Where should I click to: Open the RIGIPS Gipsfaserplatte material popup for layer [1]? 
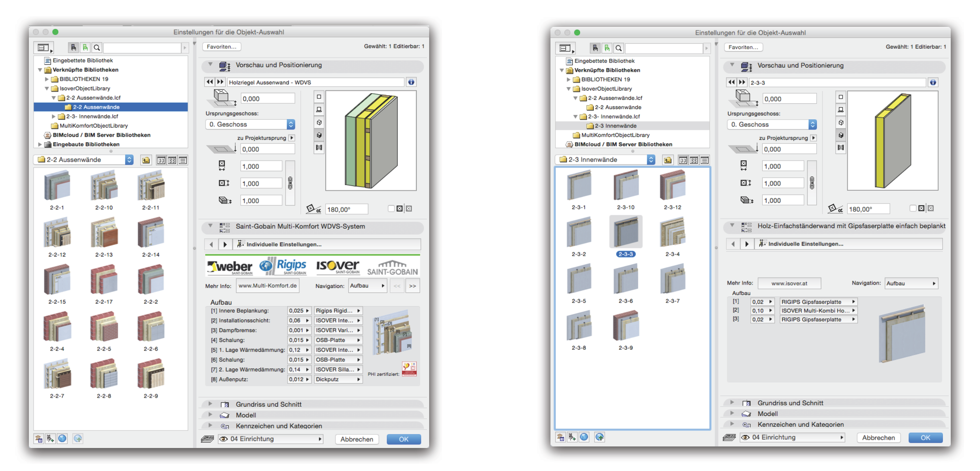click(x=818, y=302)
